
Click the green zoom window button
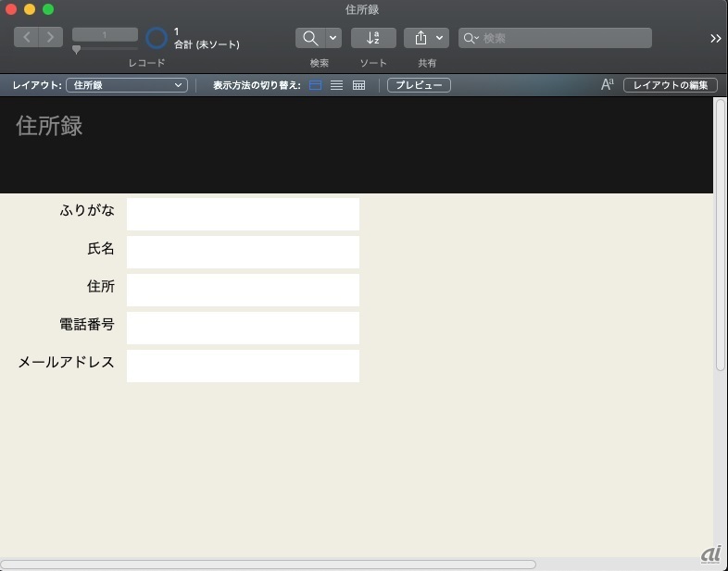48,9
